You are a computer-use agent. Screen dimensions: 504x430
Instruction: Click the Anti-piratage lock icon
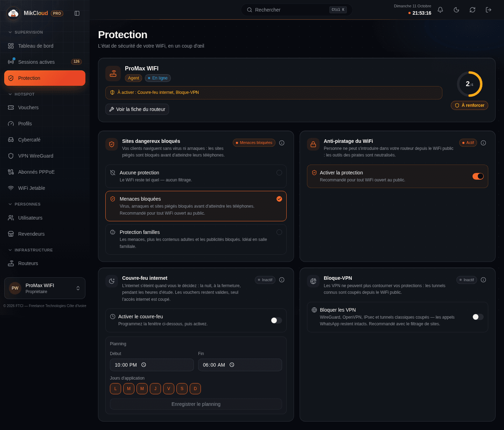coord(313,144)
